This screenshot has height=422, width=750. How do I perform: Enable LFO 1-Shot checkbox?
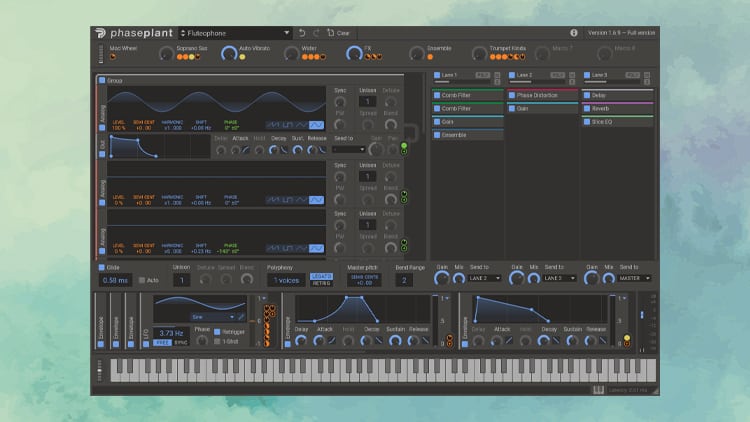[x=217, y=342]
